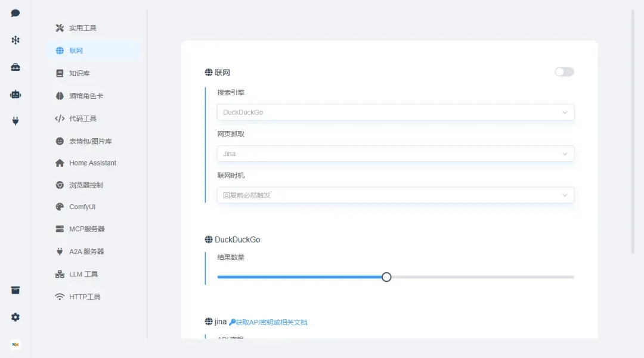This screenshot has width=644, height=358.
Task: Open the chat bubble icon in left rail
Action: point(16,13)
